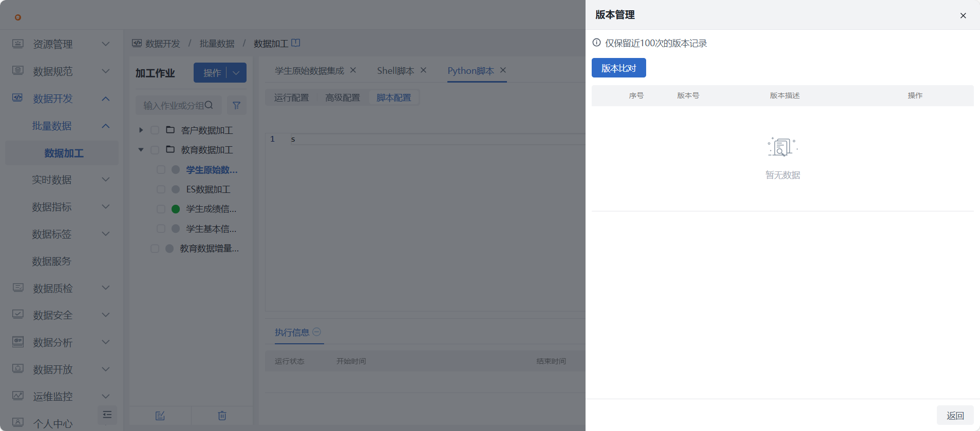This screenshot has height=431, width=980.
Task: Click the 个人中心 sidebar icon
Action: [18, 423]
